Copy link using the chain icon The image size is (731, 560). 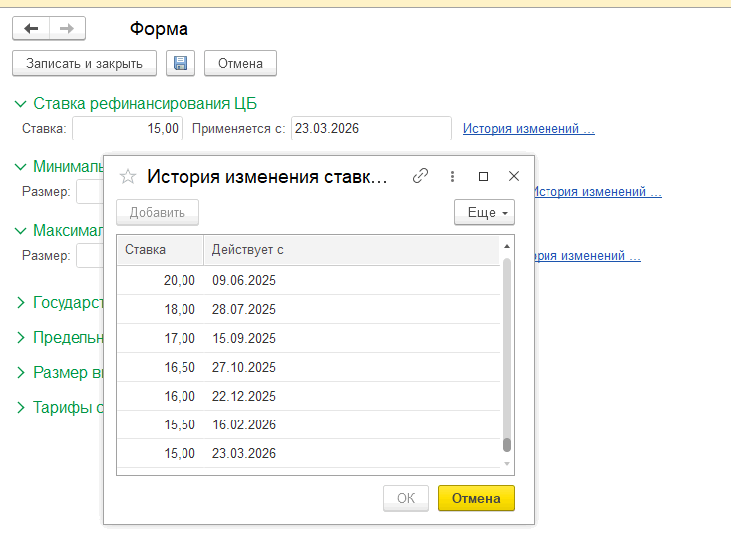pyautogui.click(x=420, y=176)
